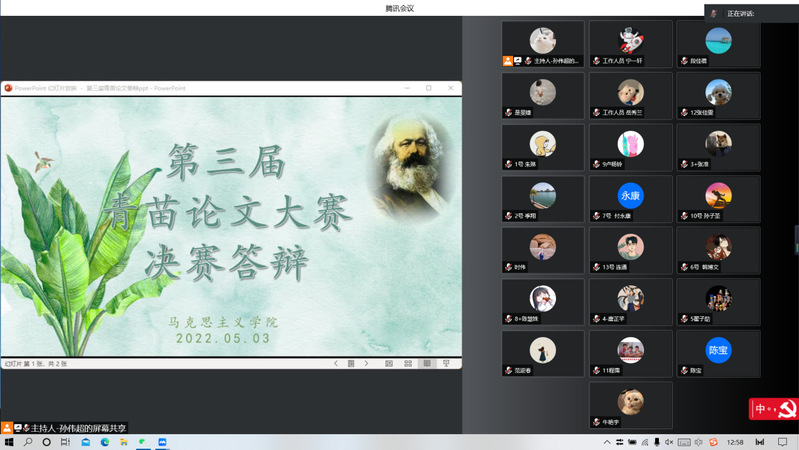Image resolution: width=799 pixels, height=450 pixels.
Task: Advance to next slide using right arrow
Action: click(367, 364)
